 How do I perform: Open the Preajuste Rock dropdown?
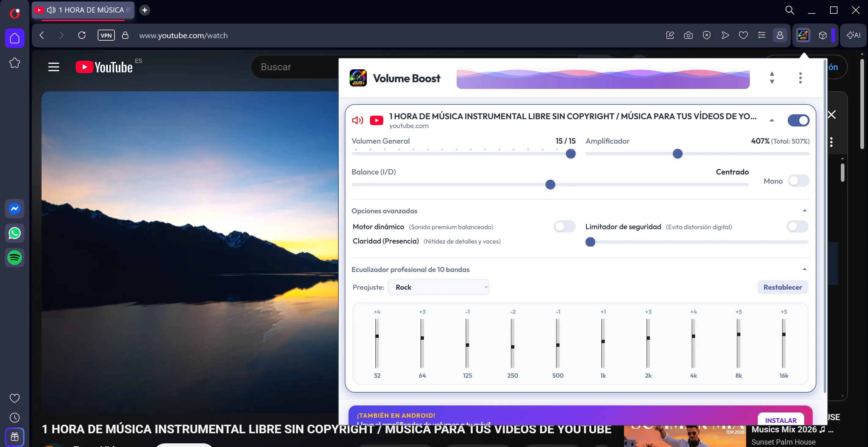click(x=438, y=287)
